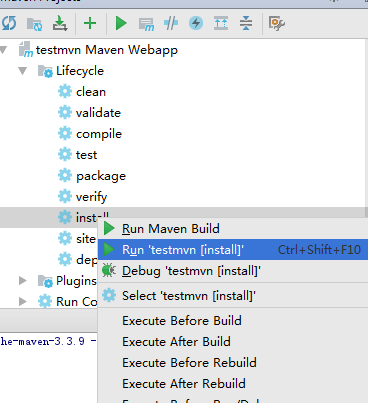This screenshot has width=368, height=403.
Task: Click the Plugins folder icon
Action: [x=45, y=281]
